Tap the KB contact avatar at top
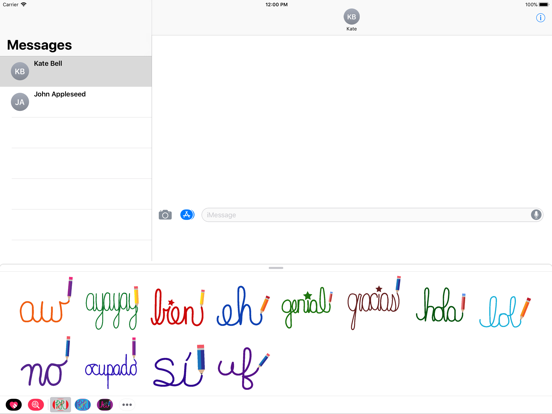 point(351,17)
